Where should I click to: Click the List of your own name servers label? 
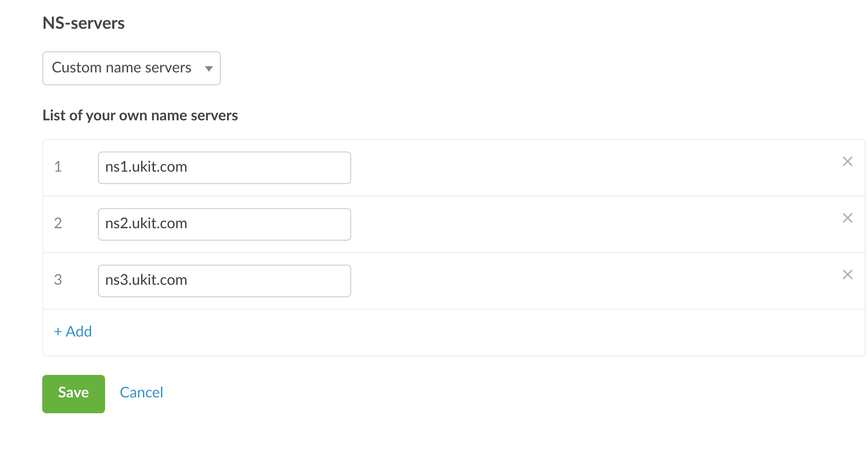click(x=140, y=116)
